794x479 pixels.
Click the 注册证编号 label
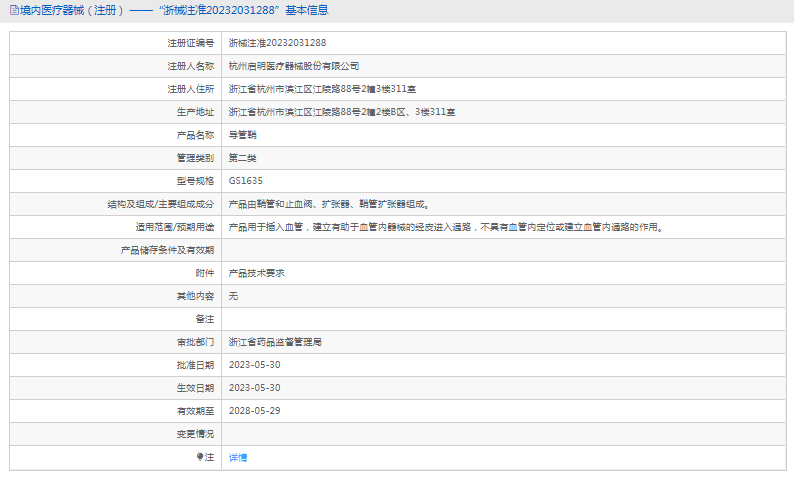(191, 43)
